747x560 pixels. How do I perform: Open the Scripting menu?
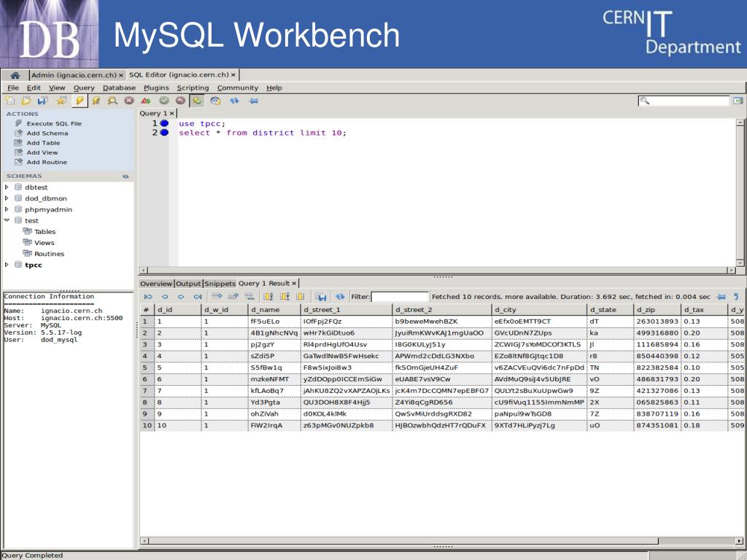[193, 87]
